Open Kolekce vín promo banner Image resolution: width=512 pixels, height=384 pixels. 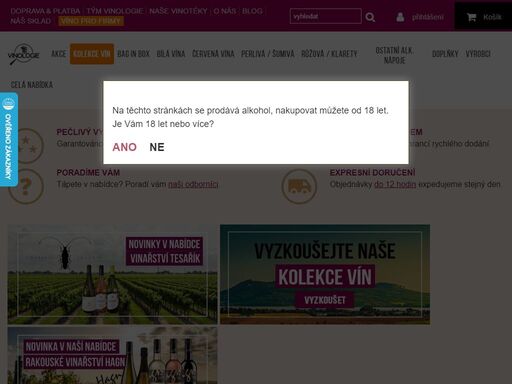pos(325,274)
